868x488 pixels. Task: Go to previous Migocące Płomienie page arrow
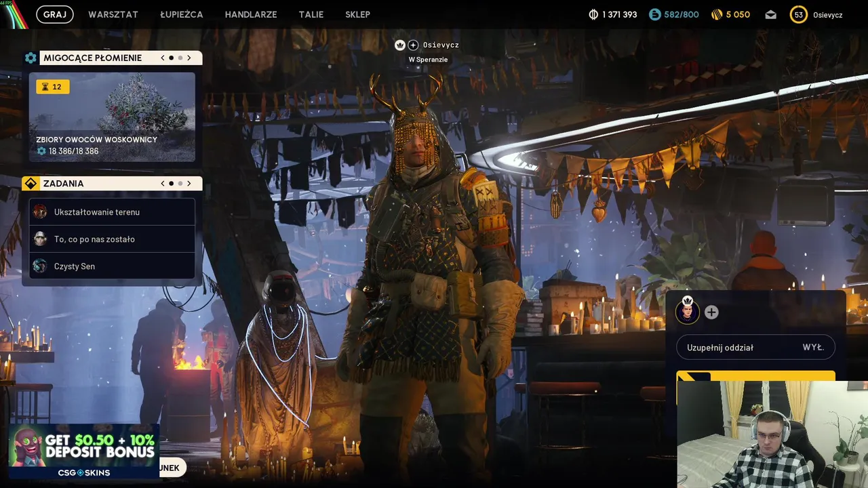point(163,58)
